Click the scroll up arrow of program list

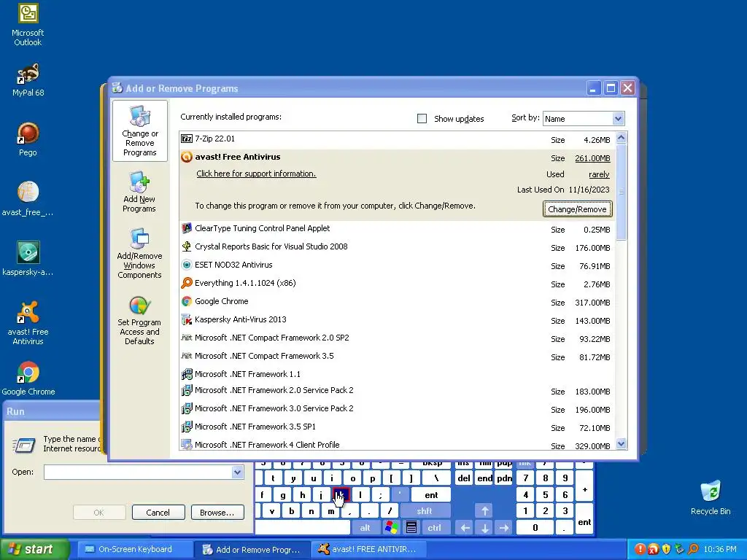click(621, 138)
